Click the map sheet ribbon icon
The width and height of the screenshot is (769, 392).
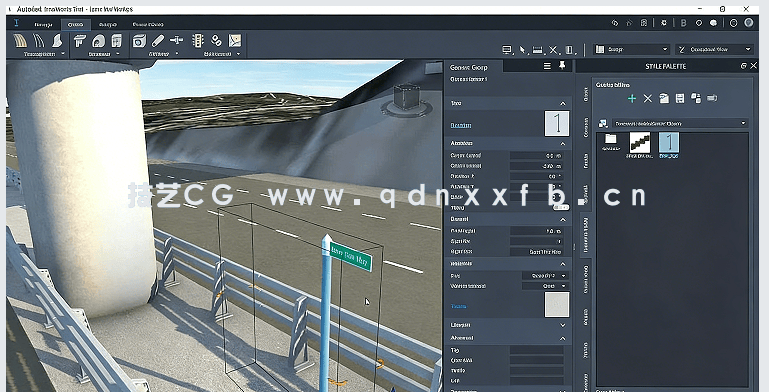click(x=235, y=41)
